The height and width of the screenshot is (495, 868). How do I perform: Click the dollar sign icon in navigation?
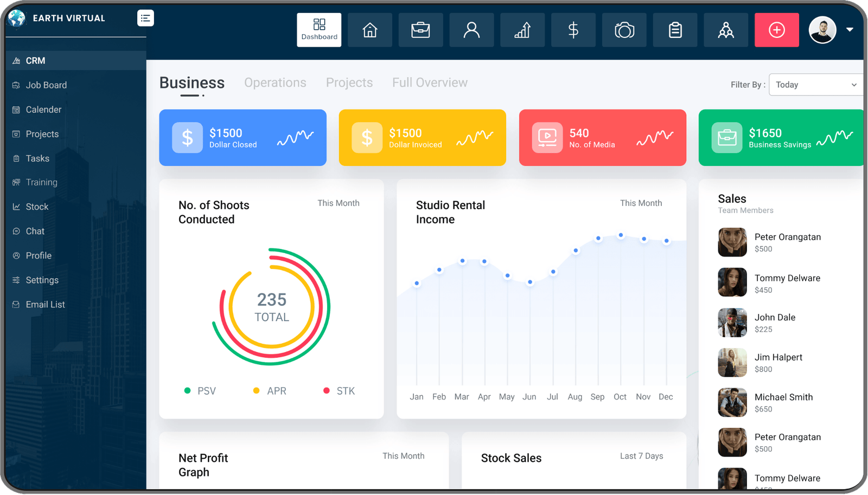tap(573, 30)
